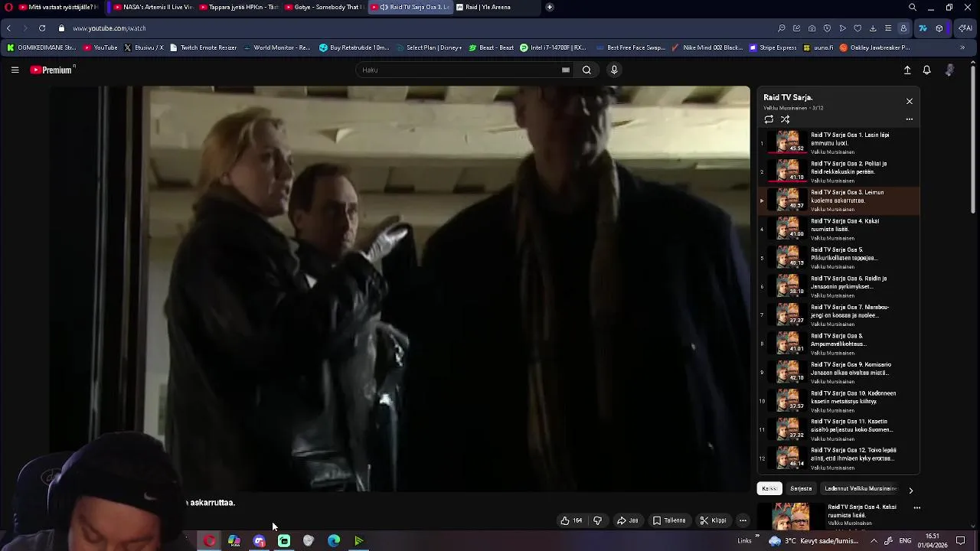Open the 7TV extension icon
Image resolution: width=980 pixels, height=551 pixels.
click(923, 28)
